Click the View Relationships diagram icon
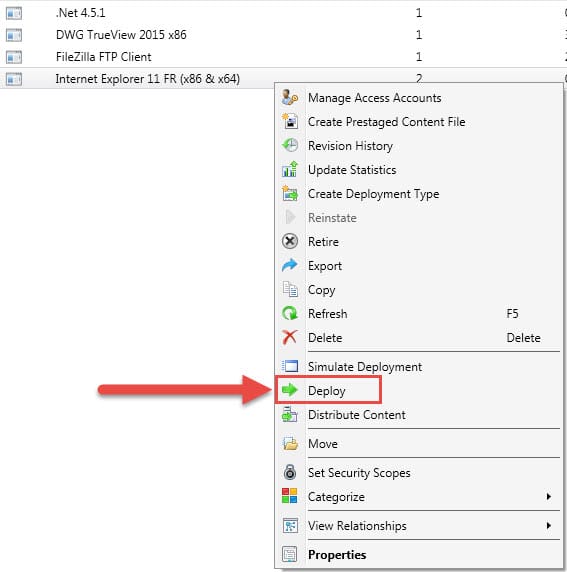567x572 pixels. pyautogui.click(x=290, y=526)
